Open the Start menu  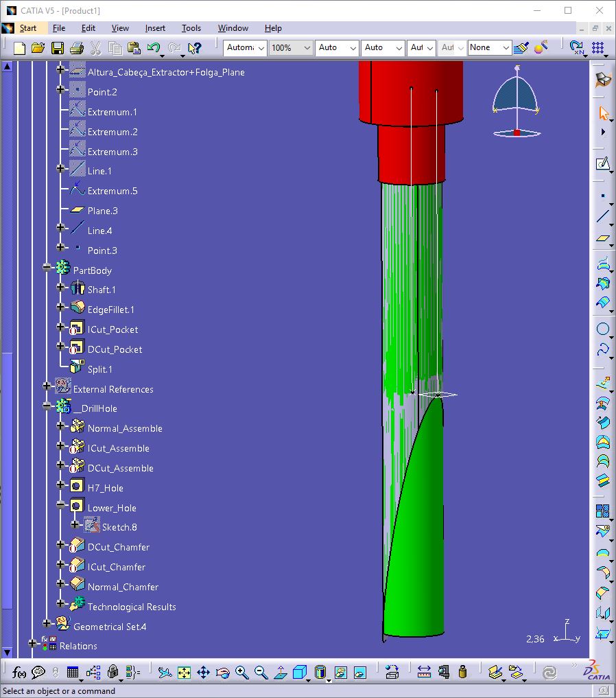[28, 28]
